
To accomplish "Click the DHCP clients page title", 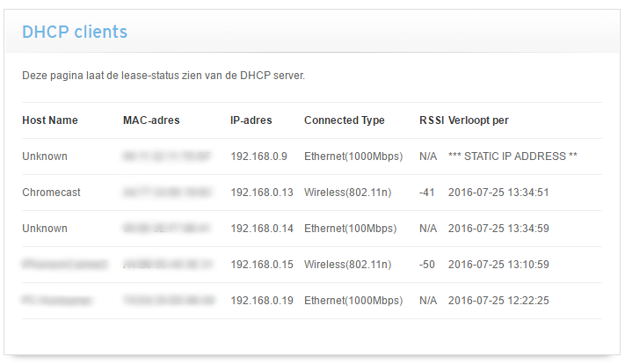I will [x=75, y=33].
